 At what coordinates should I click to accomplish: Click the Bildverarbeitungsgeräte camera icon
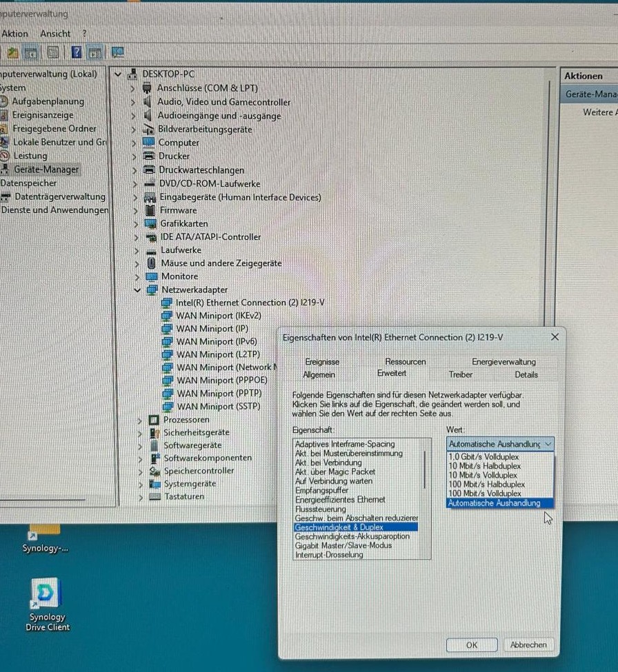pos(148,129)
